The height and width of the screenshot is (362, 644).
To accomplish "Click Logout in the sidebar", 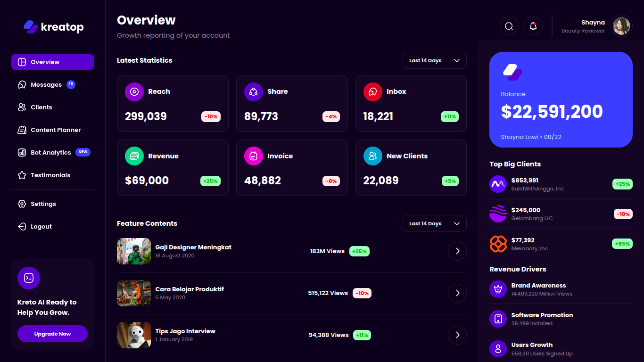I will [x=41, y=227].
